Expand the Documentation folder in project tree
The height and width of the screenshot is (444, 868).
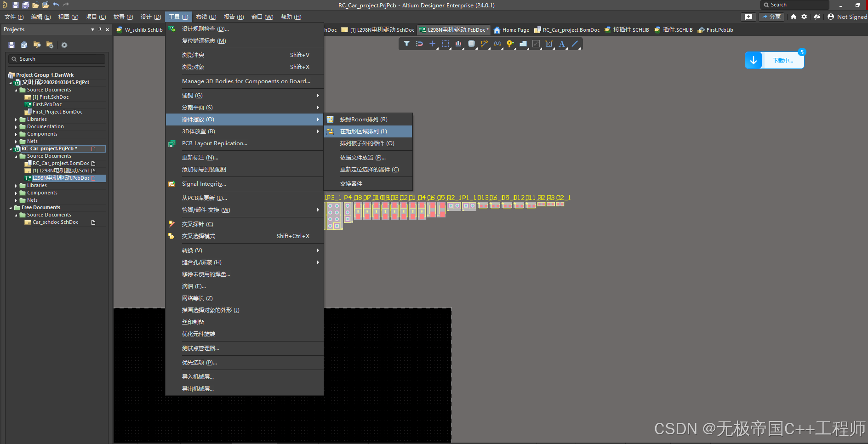pyautogui.click(x=16, y=127)
